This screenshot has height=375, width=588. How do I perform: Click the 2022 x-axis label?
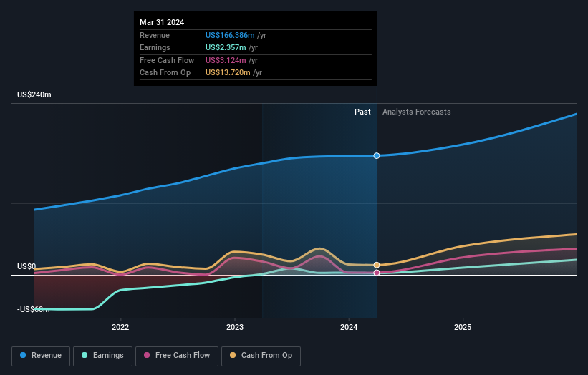120,328
